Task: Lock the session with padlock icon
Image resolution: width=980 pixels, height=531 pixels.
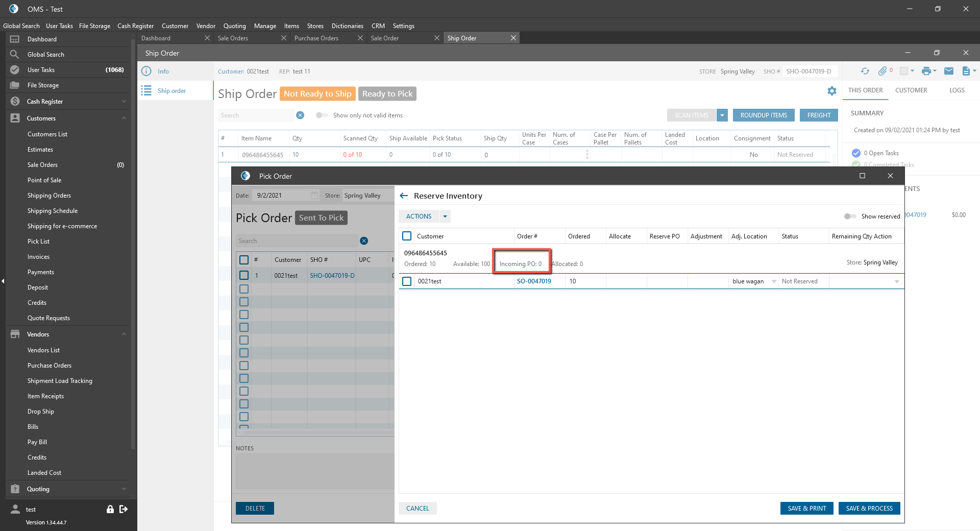Action: point(110,509)
